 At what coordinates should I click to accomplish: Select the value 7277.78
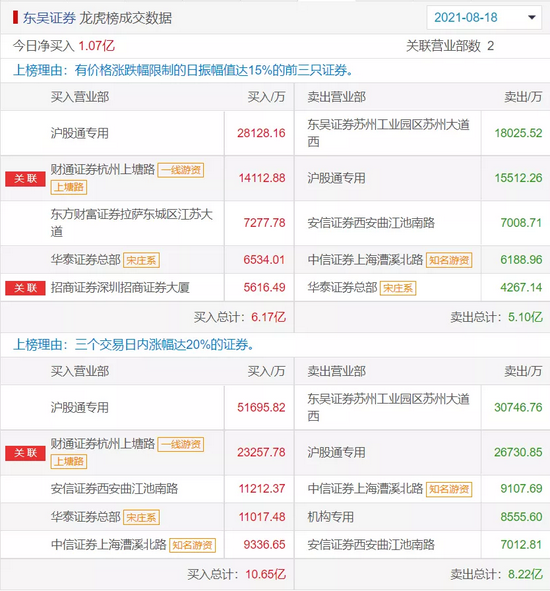tap(264, 223)
